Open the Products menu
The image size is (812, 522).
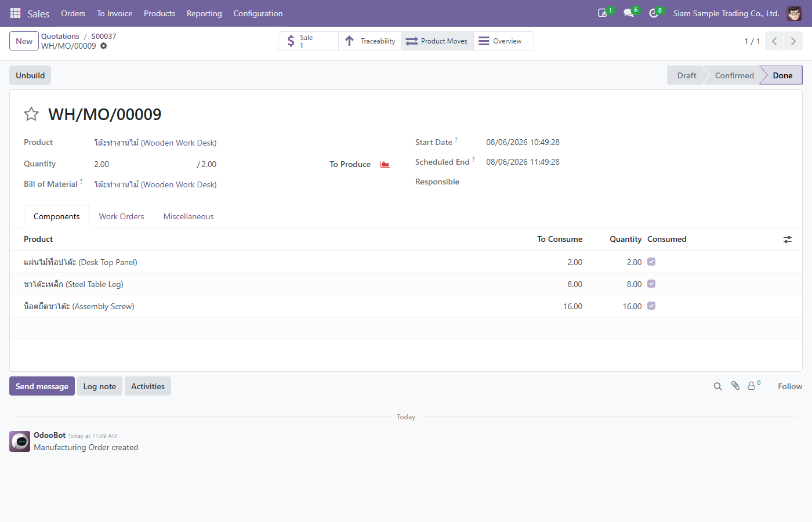pyautogui.click(x=159, y=13)
